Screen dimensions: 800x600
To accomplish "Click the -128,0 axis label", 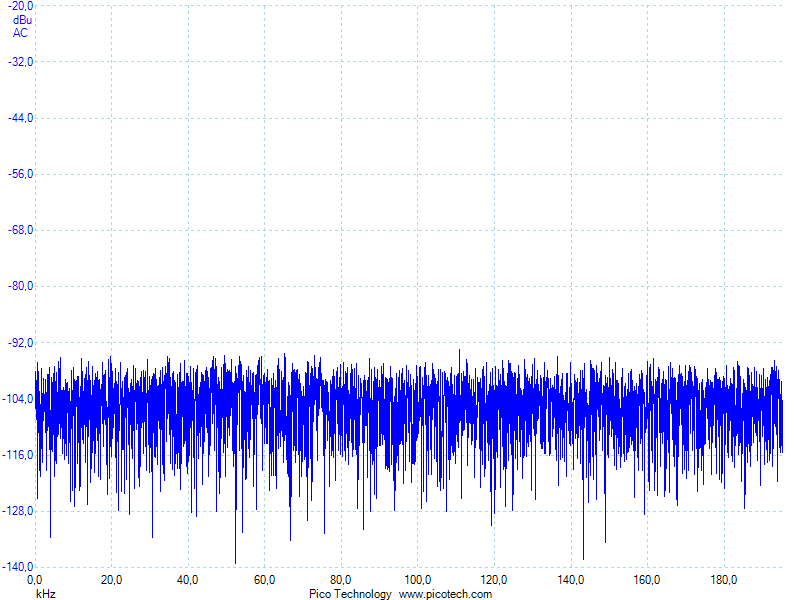I will [18, 511].
